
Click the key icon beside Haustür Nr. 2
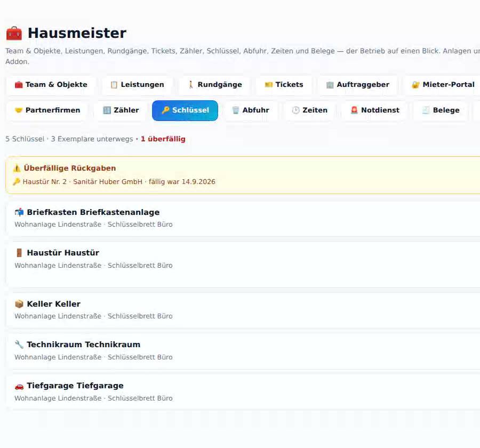click(17, 181)
